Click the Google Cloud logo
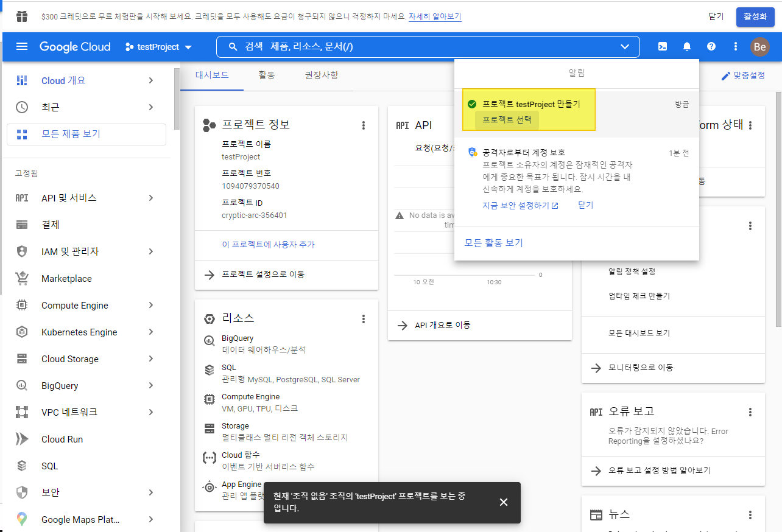 pyautogui.click(x=75, y=47)
